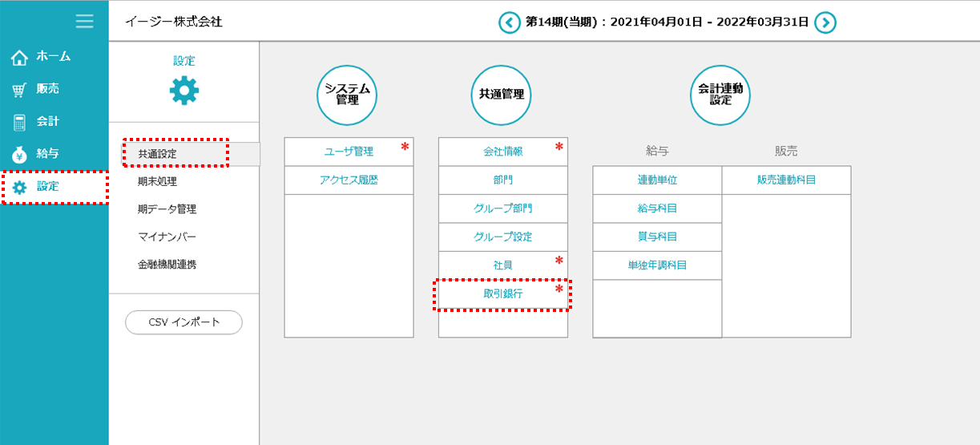The image size is (980, 445).
Task: Open 設定 in the left sidebar
Action: coord(48,187)
